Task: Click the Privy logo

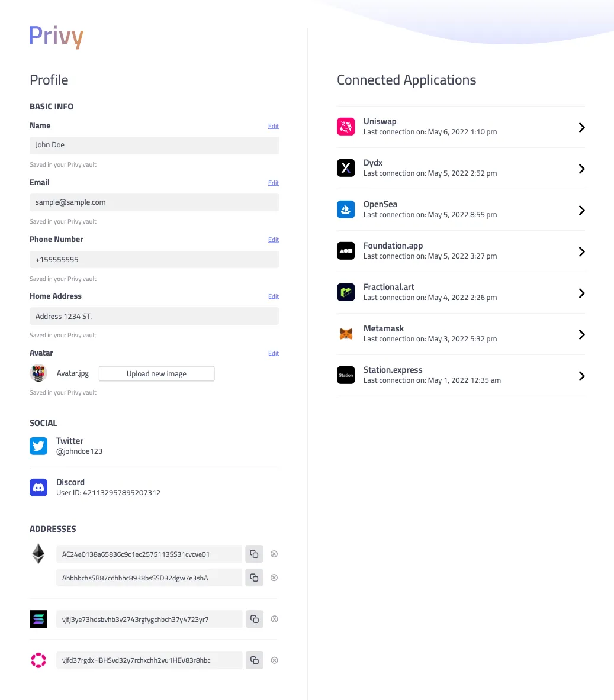Action: click(x=56, y=37)
